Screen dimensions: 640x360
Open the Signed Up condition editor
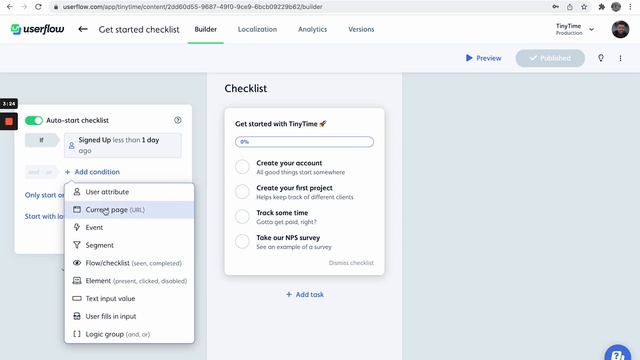(123, 145)
